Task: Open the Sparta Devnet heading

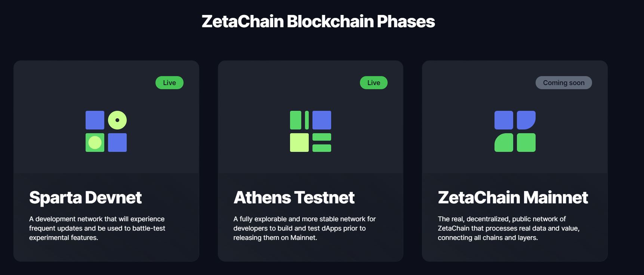Action: (86, 197)
